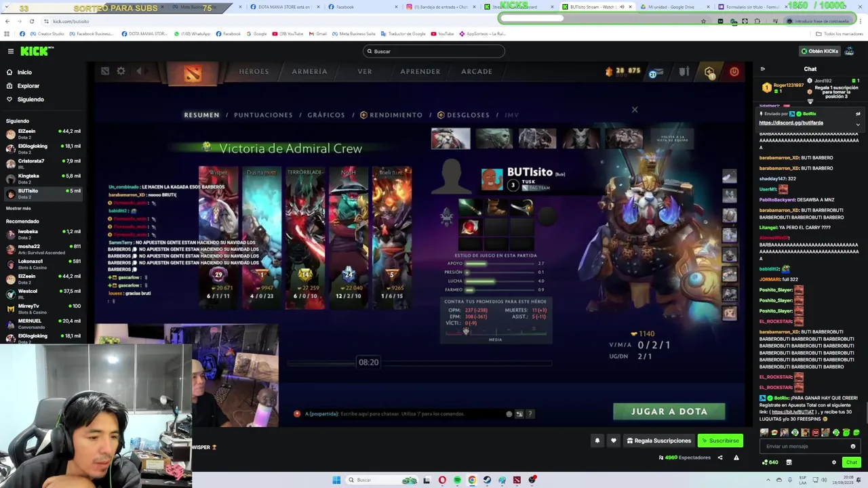Image resolution: width=868 pixels, height=488 pixels.
Task: Reload the browser page
Action: click(31, 21)
